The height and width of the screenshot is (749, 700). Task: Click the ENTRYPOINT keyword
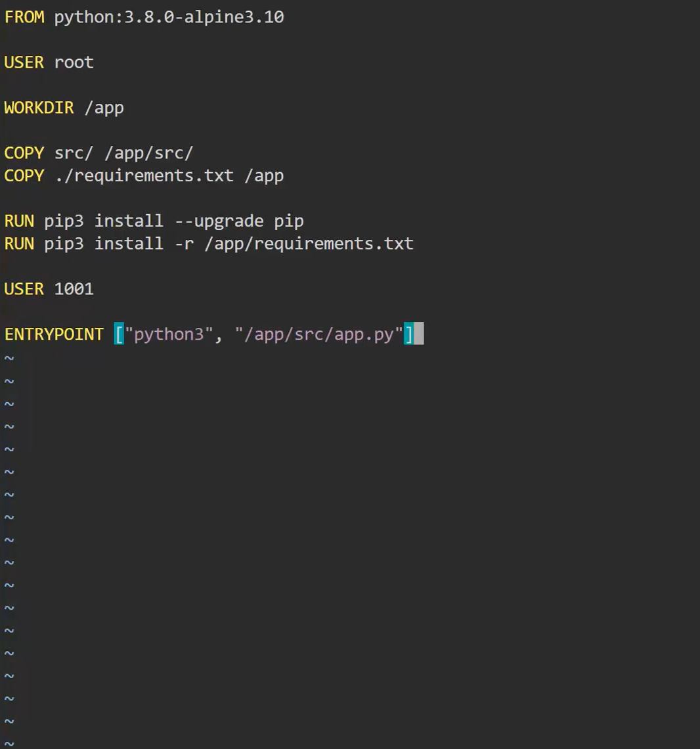click(x=54, y=334)
